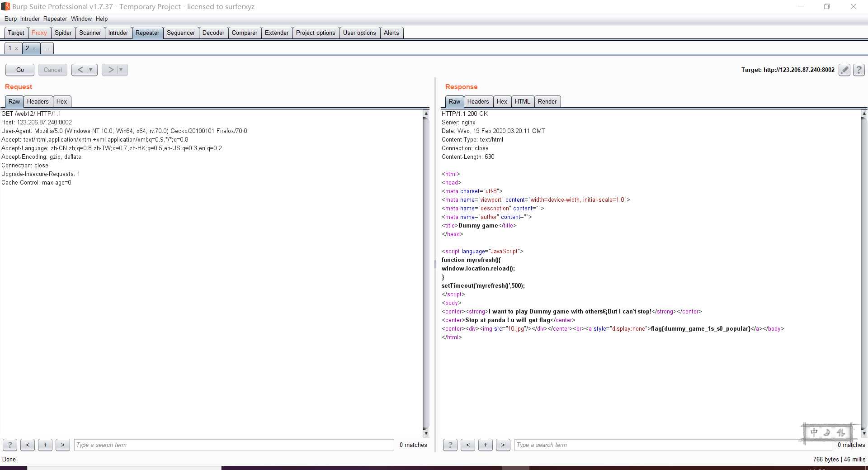
Task: Click the response pane vertical scrollbar
Action: [863, 274]
